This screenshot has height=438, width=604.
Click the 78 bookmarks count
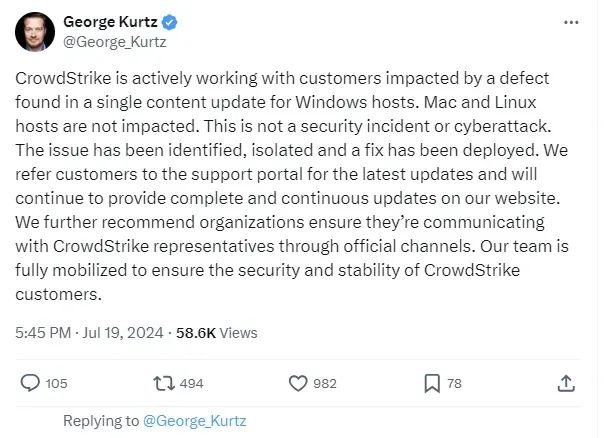pos(454,382)
